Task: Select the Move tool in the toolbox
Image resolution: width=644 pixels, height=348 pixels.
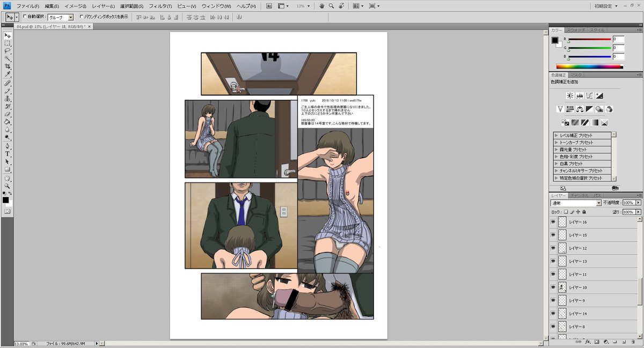Action: [x=8, y=35]
